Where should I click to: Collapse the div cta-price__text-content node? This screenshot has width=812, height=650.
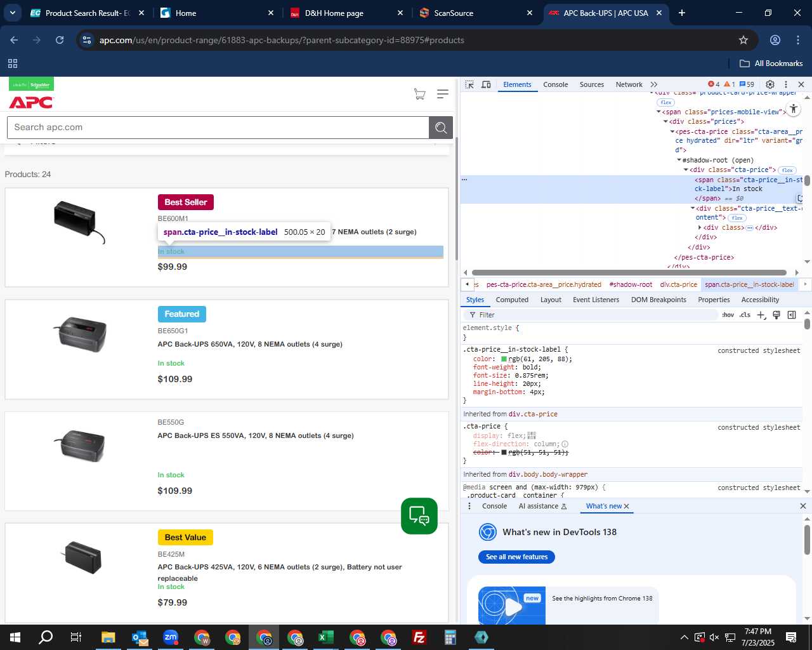693,208
